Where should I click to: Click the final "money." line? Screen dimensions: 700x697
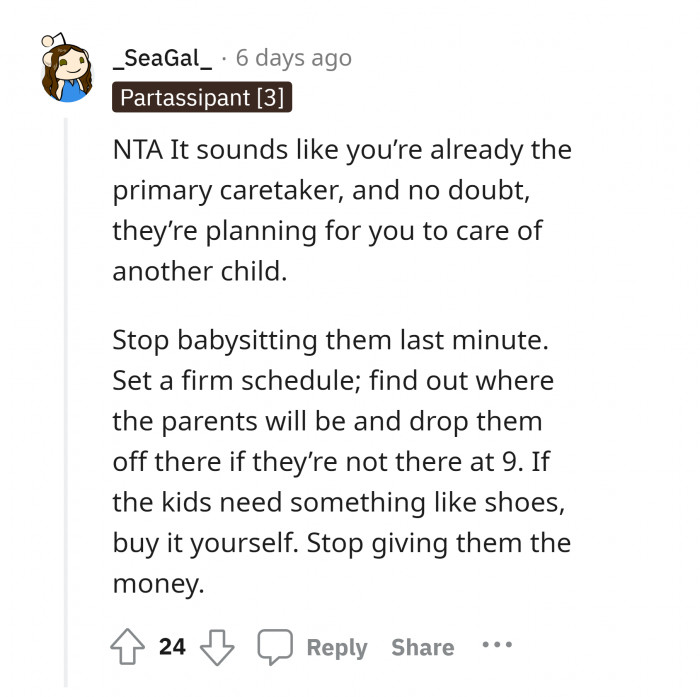158,584
